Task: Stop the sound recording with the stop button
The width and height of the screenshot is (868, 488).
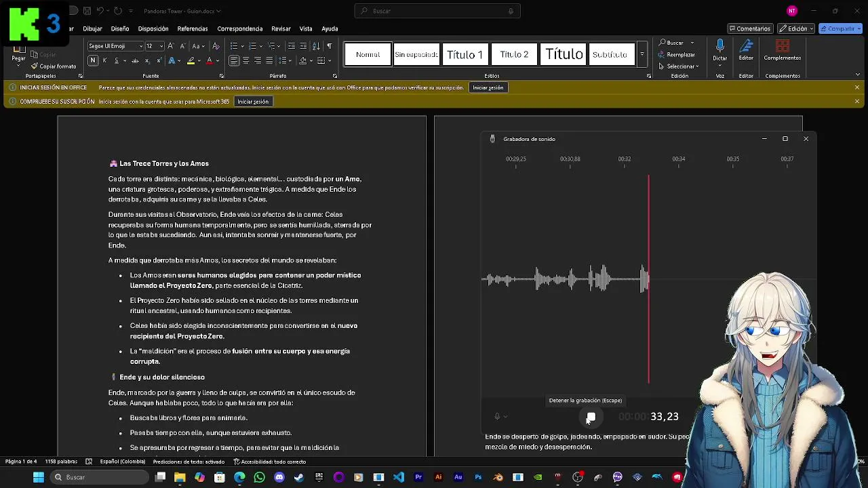Action: point(591,417)
